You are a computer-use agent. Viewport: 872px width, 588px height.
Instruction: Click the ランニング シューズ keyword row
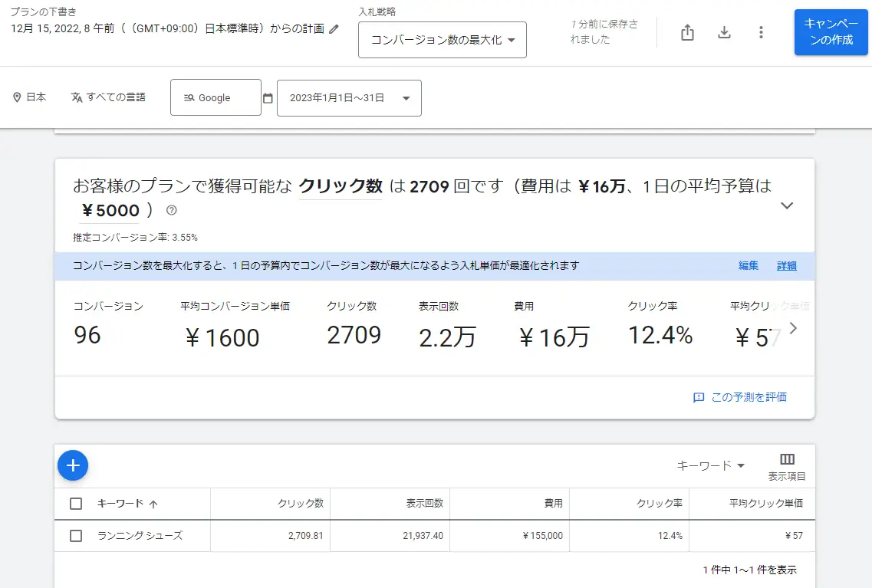tap(435, 536)
